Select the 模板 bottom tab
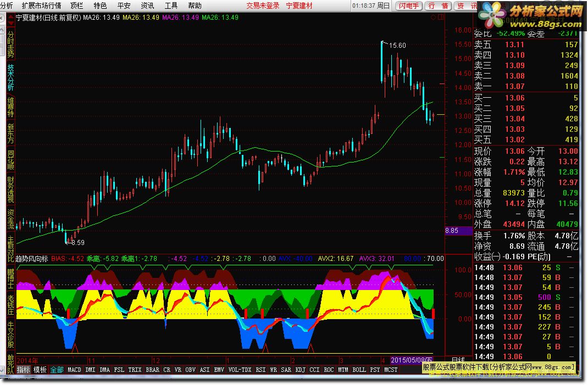Viewport: 588px width, 385px height. point(40,370)
